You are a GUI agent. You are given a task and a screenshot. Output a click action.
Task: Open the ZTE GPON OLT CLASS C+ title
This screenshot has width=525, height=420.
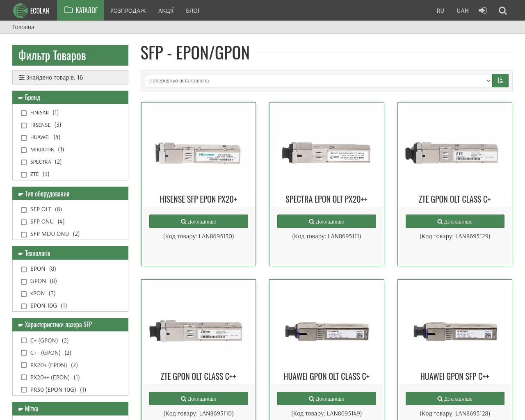click(x=455, y=199)
